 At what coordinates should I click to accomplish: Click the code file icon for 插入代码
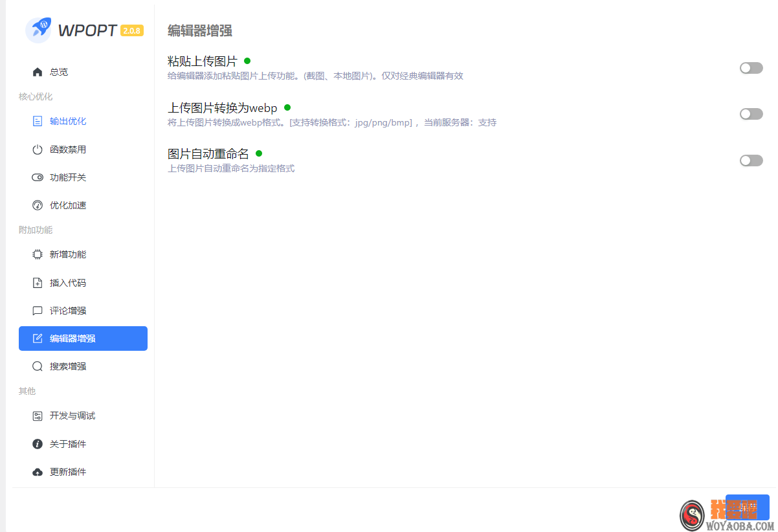[x=38, y=282]
